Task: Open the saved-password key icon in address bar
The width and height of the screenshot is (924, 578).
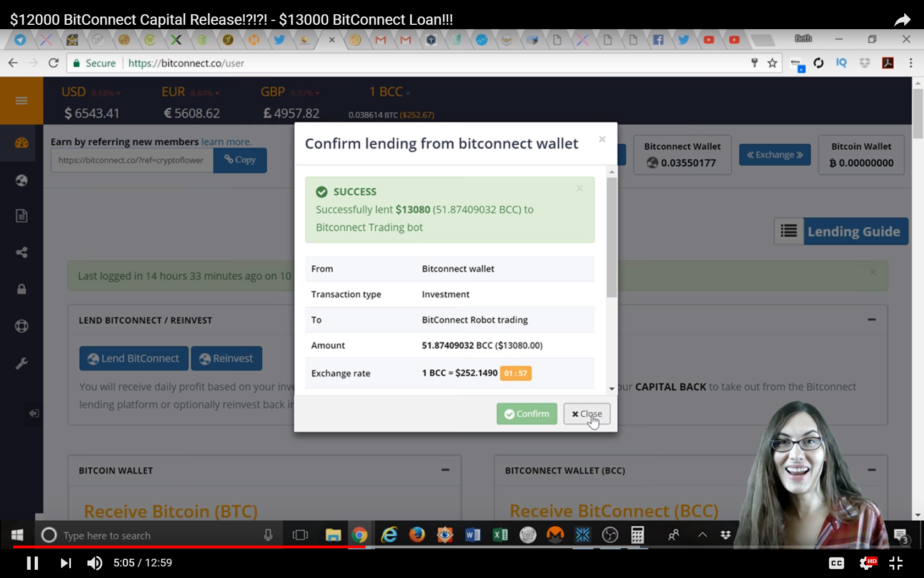Action: pos(755,63)
